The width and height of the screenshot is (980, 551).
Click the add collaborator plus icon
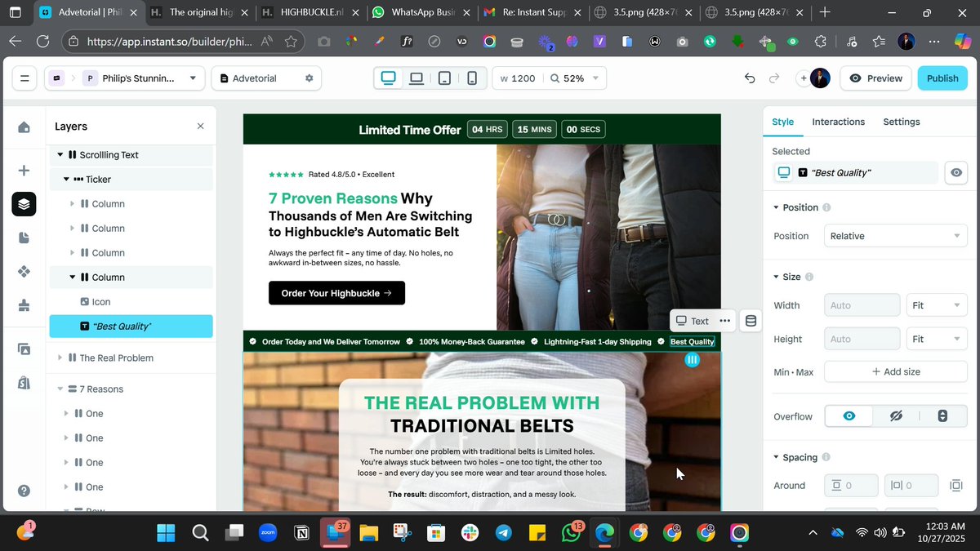pos(804,78)
